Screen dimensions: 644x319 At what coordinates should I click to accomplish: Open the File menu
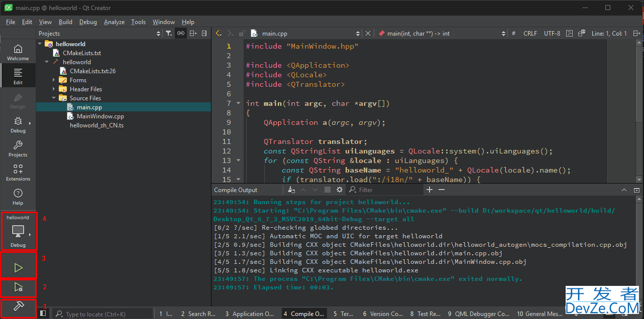point(11,22)
